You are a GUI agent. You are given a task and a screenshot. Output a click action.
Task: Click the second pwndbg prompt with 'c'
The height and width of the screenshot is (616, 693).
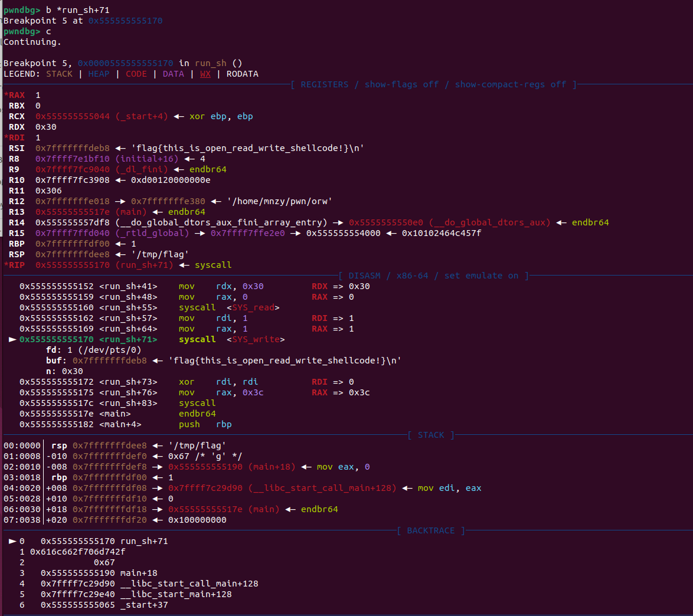pyautogui.click(x=27, y=31)
